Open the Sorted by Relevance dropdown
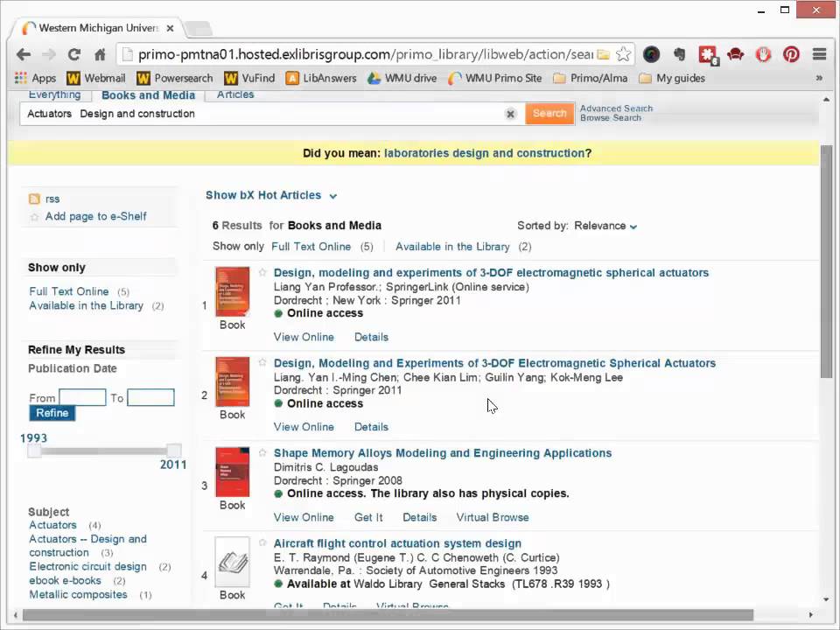Image resolution: width=840 pixels, height=630 pixels. click(x=605, y=226)
